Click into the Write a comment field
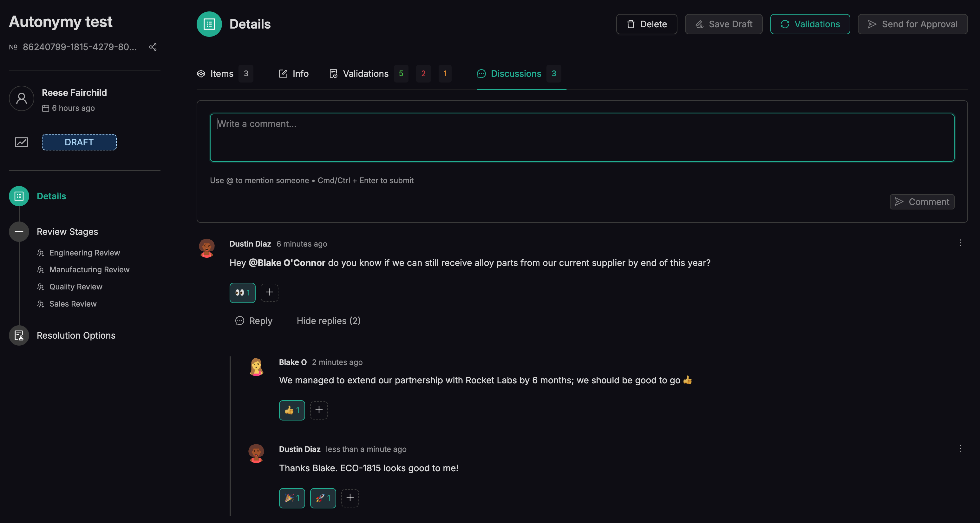This screenshot has height=523, width=980. point(582,138)
